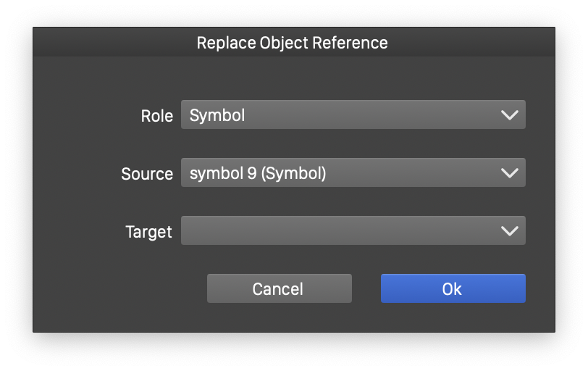The height and width of the screenshot is (371, 588).
Task: Click the chevron arrow on Target field
Action: click(x=509, y=231)
